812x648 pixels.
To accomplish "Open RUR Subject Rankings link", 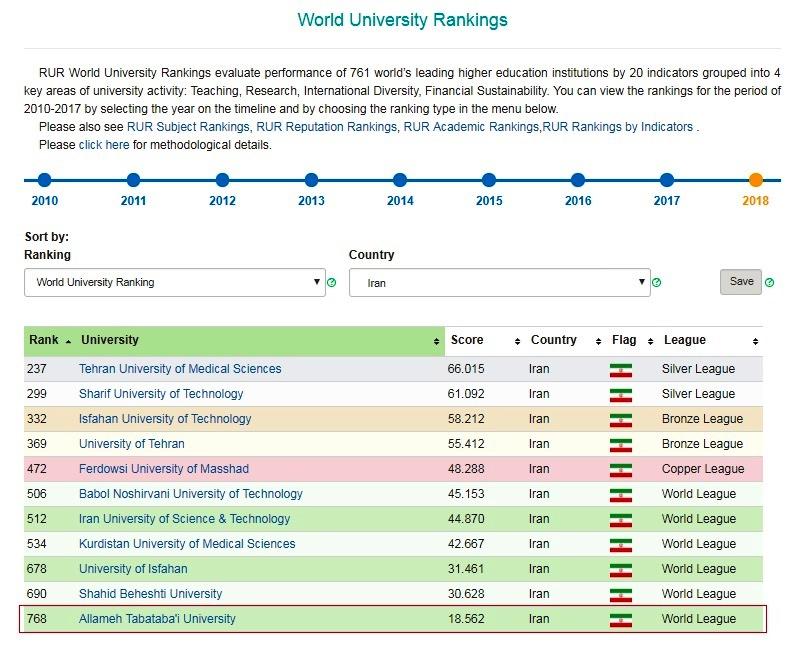I will [188, 127].
